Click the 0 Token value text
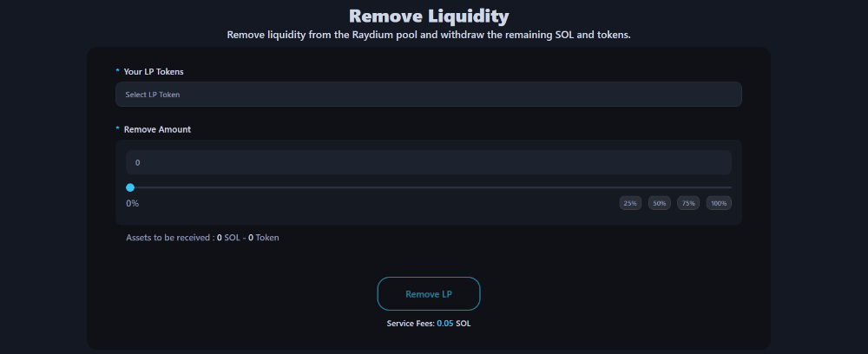The height and width of the screenshot is (354, 868). (x=264, y=237)
